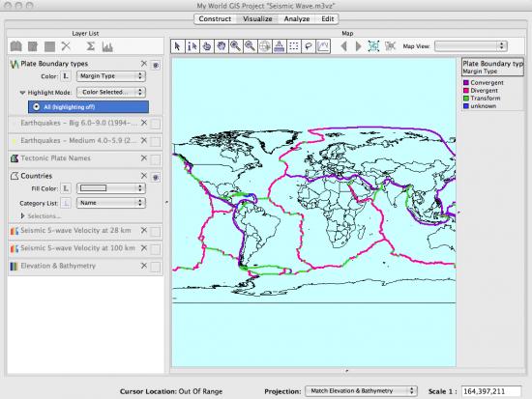
Task: Select the arrow pointer tool
Action: (x=177, y=46)
